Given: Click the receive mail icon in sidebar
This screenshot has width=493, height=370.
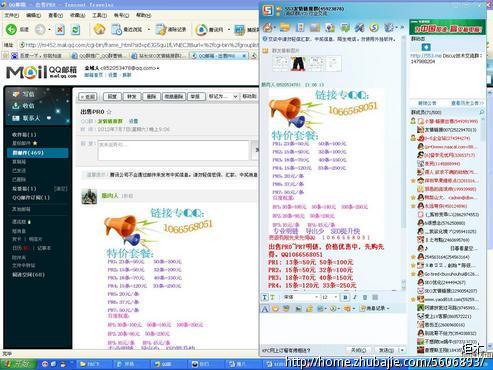Looking at the screenshot, I should coord(16,106).
